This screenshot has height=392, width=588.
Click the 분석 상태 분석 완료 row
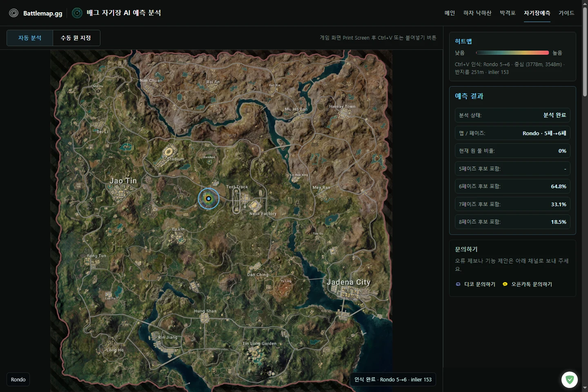pyautogui.click(x=512, y=115)
